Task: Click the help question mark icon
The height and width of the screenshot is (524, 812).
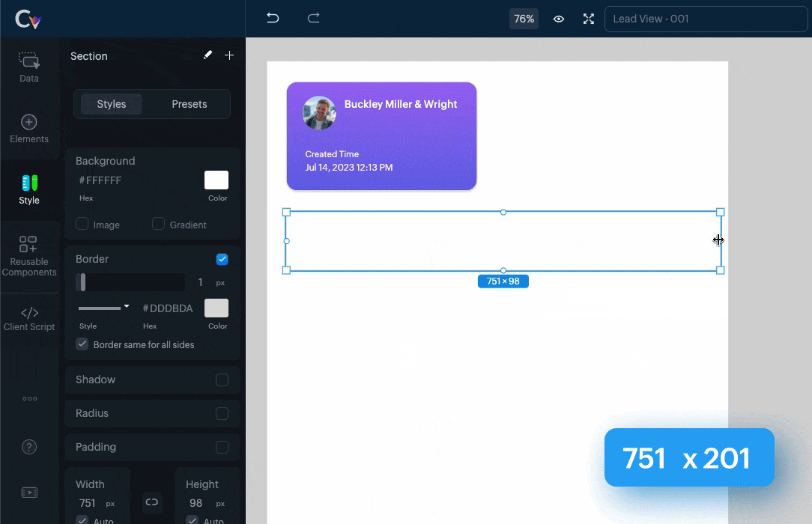Action: (29, 447)
